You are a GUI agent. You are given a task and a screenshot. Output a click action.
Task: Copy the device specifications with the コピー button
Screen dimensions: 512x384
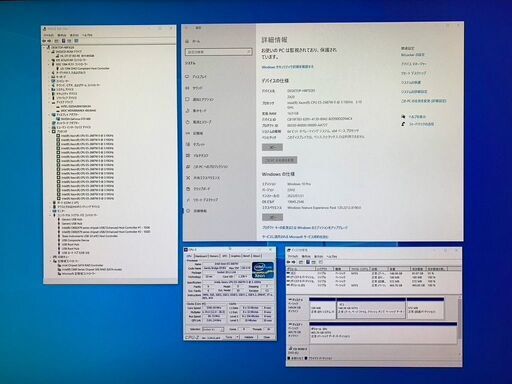[272, 147]
